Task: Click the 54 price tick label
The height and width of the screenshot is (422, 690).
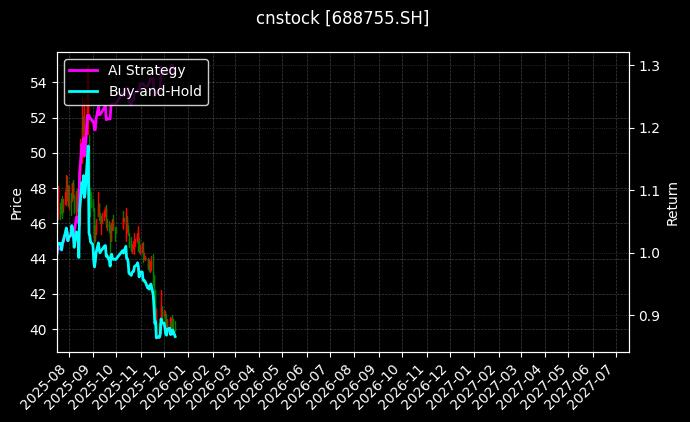Action: tap(38, 82)
